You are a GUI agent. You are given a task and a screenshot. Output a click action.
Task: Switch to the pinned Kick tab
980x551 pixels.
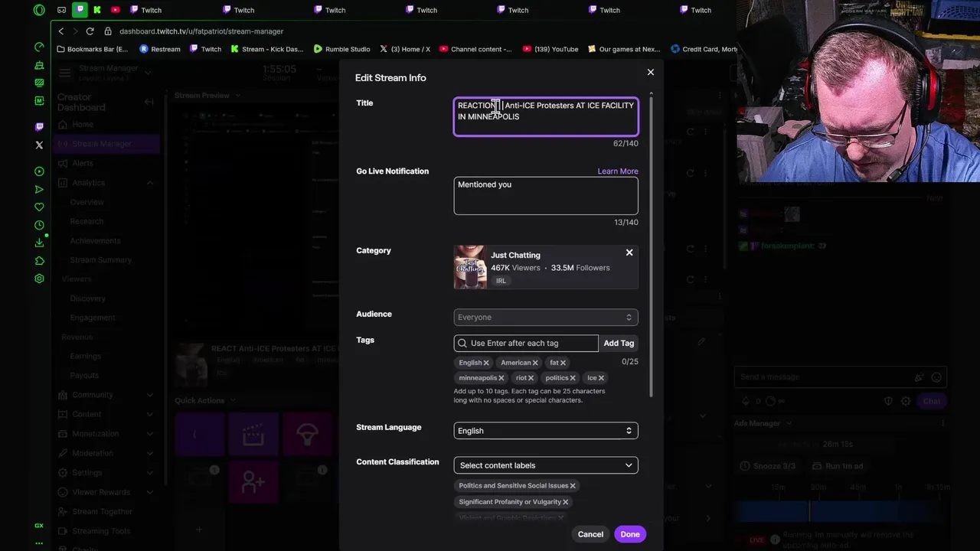point(97,10)
